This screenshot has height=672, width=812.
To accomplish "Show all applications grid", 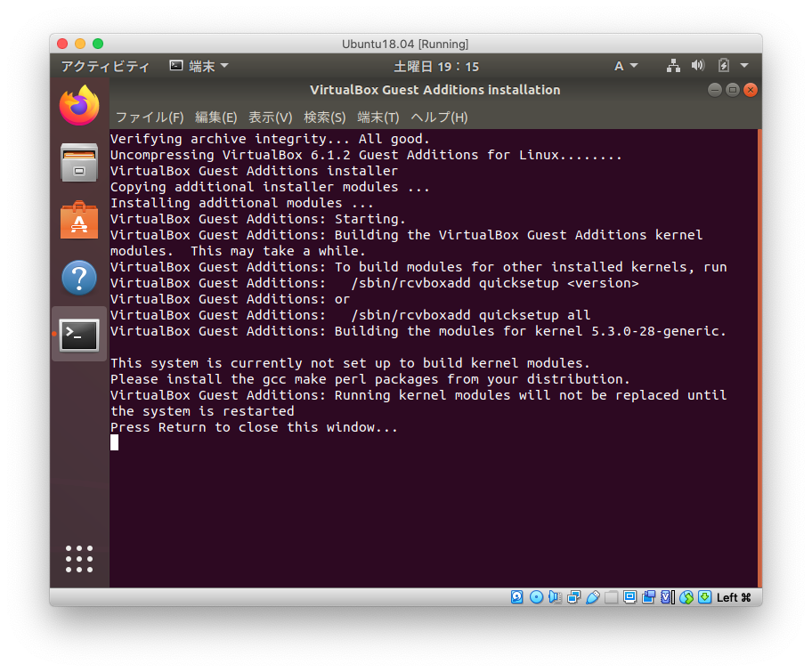I will (78, 559).
